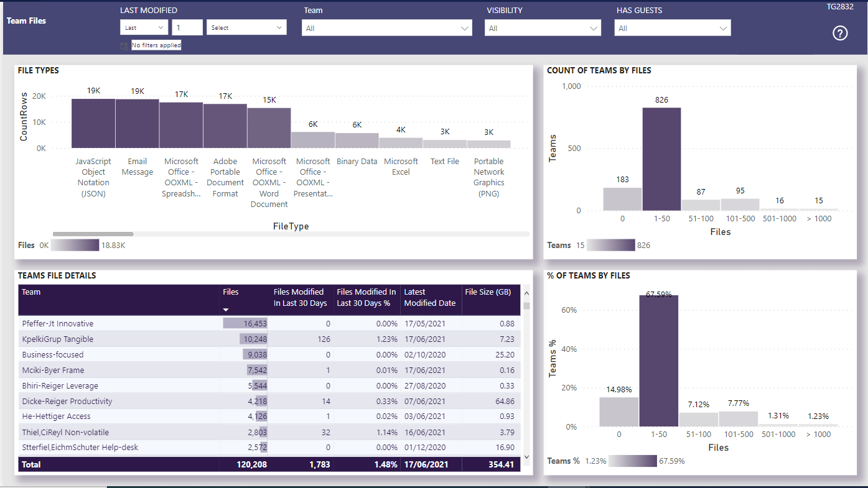The height and width of the screenshot is (488, 868).
Task: Click the Stterfiel,EichmSchuter Help-desk team name
Action: click(x=80, y=448)
